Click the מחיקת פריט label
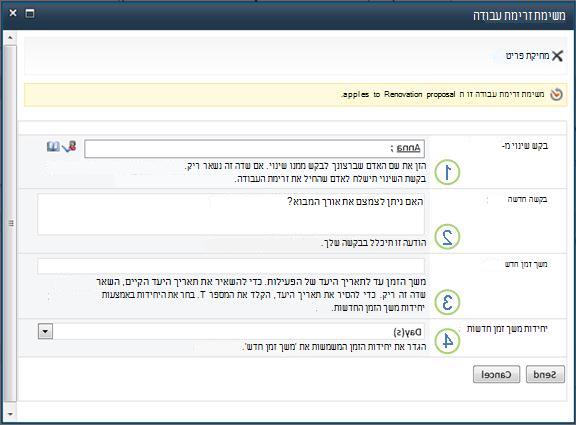The image size is (576, 425). click(528, 56)
